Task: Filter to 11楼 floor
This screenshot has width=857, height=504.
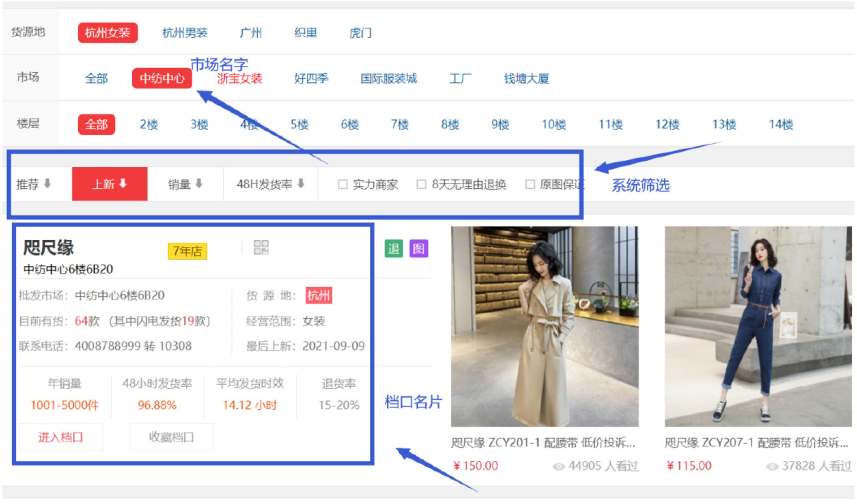Action: [x=611, y=124]
